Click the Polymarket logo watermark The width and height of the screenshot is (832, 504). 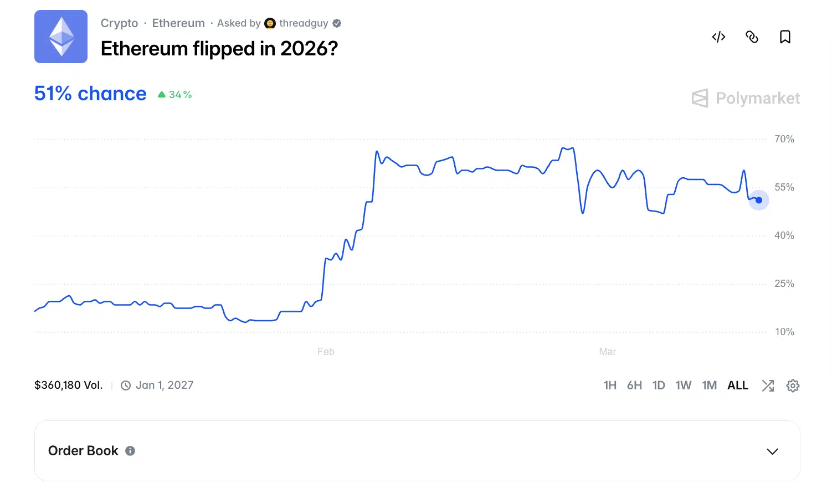pos(746,98)
